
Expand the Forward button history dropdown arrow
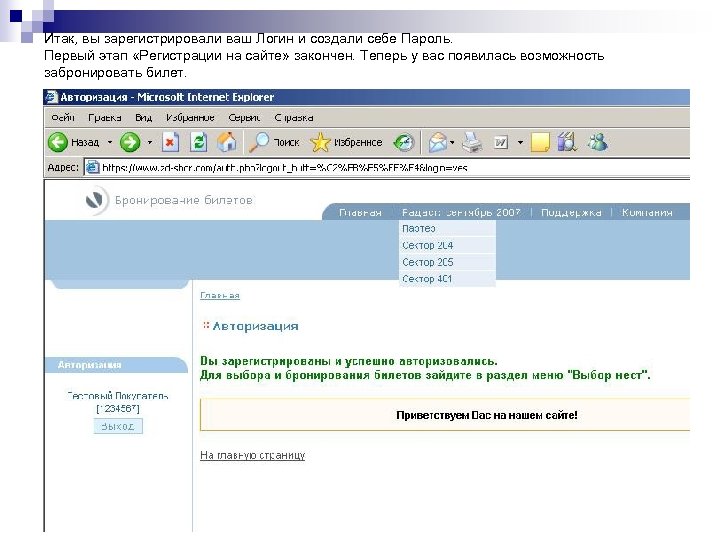tap(150, 142)
